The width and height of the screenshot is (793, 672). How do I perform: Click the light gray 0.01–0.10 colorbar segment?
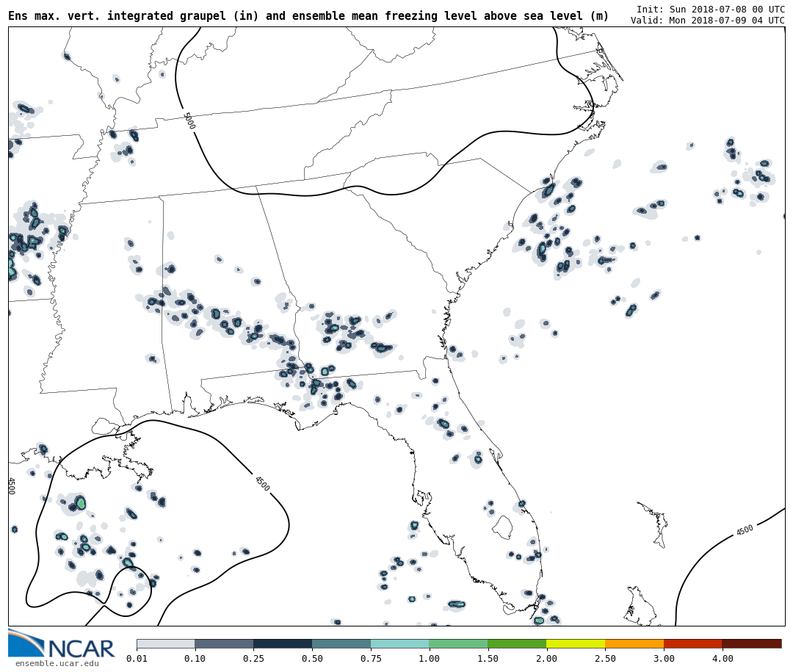(165, 644)
